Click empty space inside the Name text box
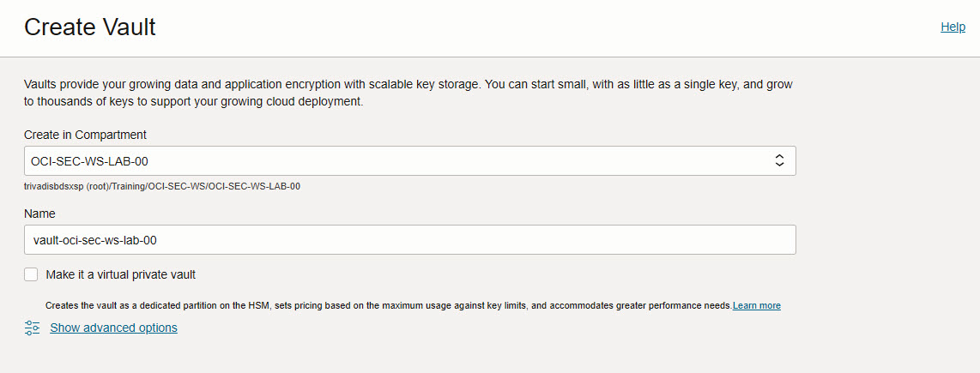This screenshot has height=373, width=980. click(x=475, y=240)
